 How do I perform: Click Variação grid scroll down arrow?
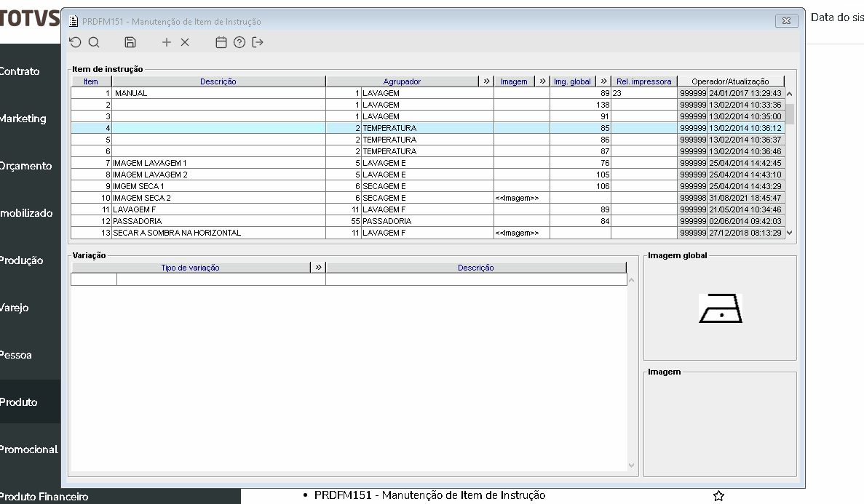pyautogui.click(x=632, y=465)
